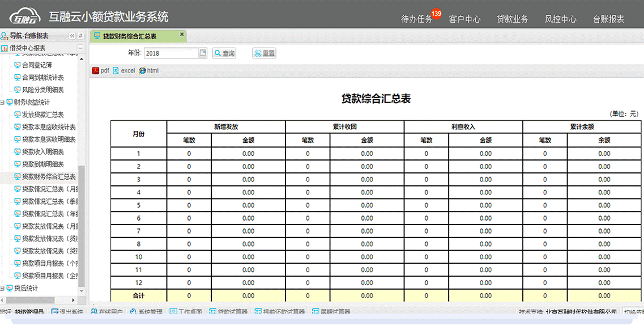The width and height of the screenshot is (644, 330).
Task: Collapse the 财务收益统计 tree node
Action: [2, 102]
